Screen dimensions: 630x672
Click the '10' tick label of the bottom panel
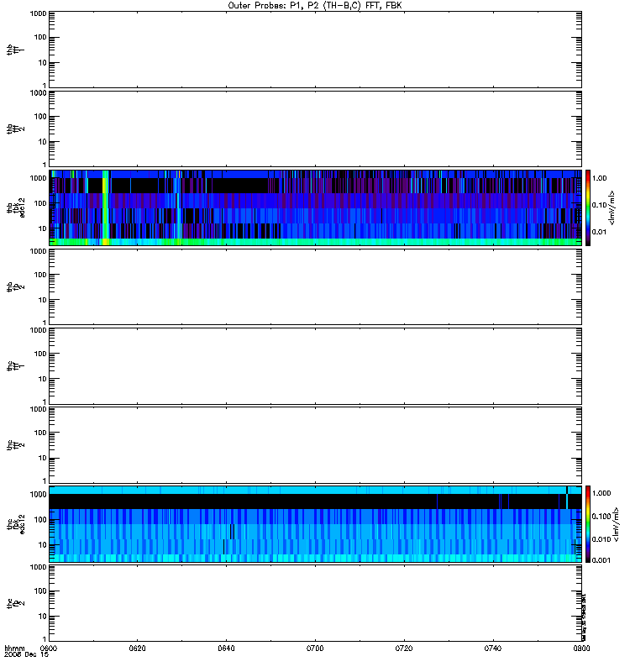click(42, 617)
